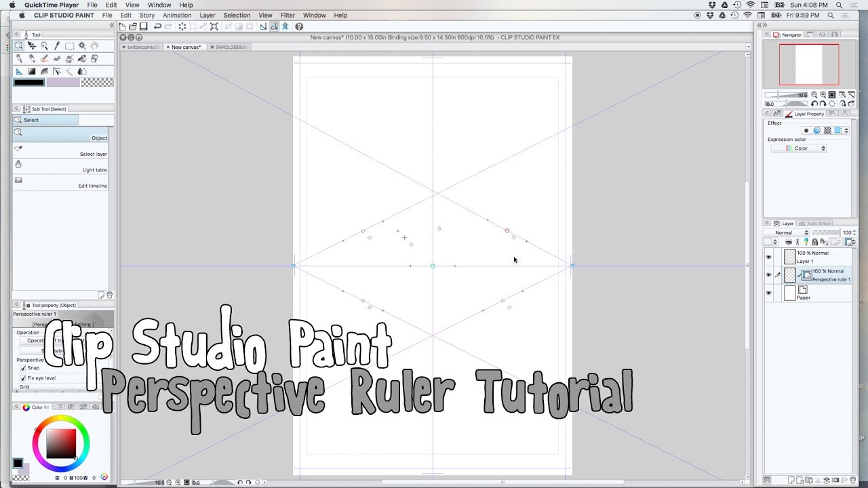Collapse the left palette dock arrows
Screen dimensions: 868x488
(112, 25)
